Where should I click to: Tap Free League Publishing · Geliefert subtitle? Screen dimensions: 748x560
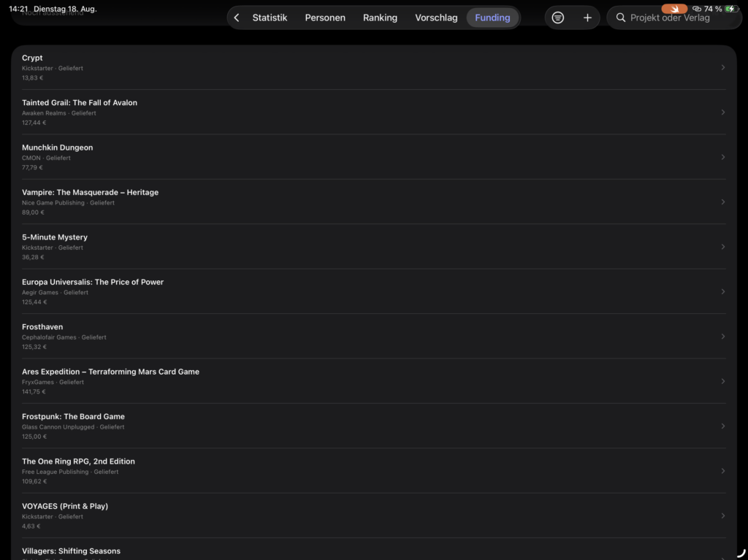(70, 472)
